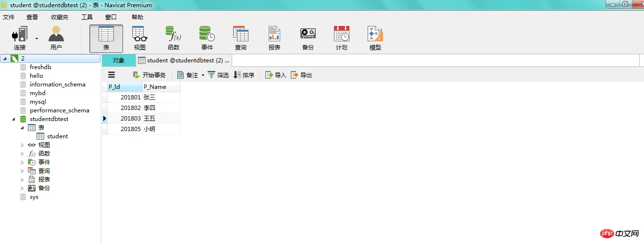Select the studentdbtest database
The width and height of the screenshot is (644, 243).
[49, 119]
